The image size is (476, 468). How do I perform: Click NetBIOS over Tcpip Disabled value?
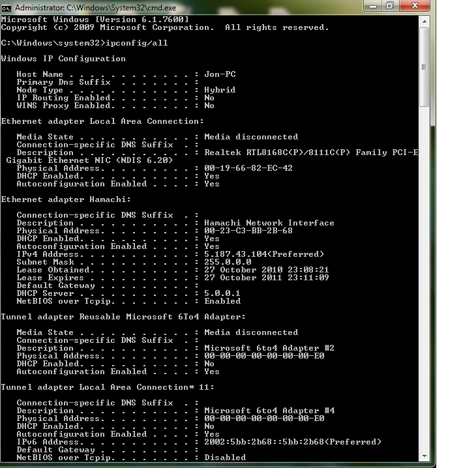225,458
